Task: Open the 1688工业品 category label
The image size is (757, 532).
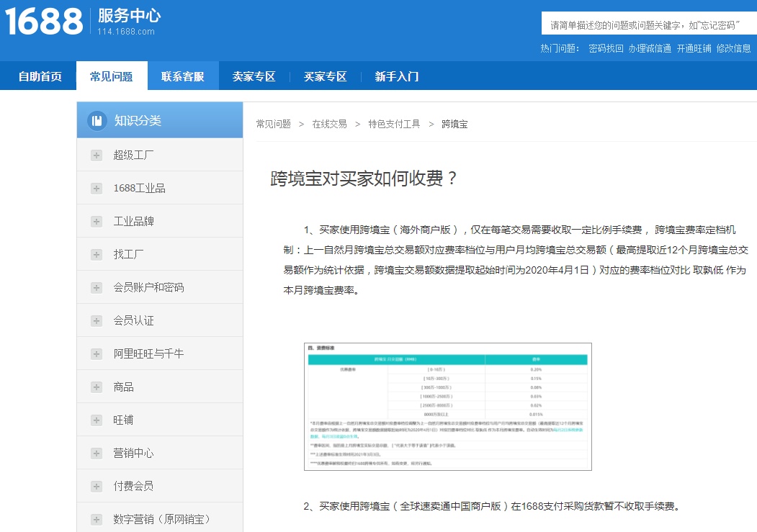Action: [x=140, y=188]
